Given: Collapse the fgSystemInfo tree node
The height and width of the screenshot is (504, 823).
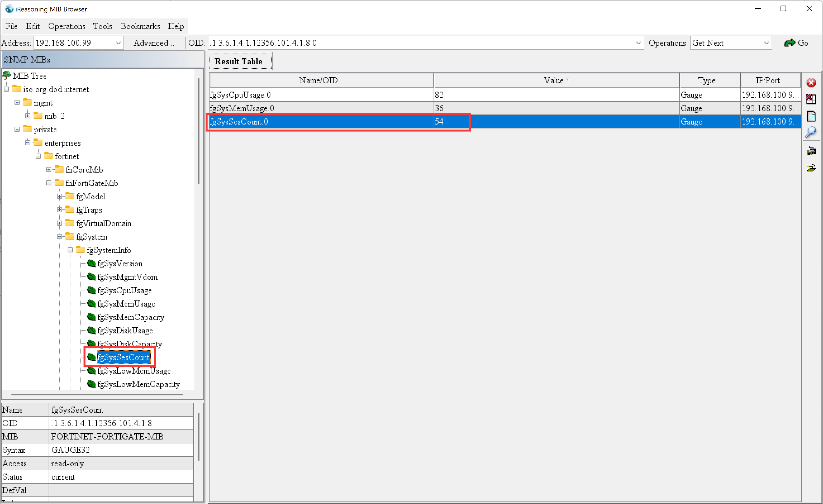Looking at the screenshot, I should pos(70,250).
